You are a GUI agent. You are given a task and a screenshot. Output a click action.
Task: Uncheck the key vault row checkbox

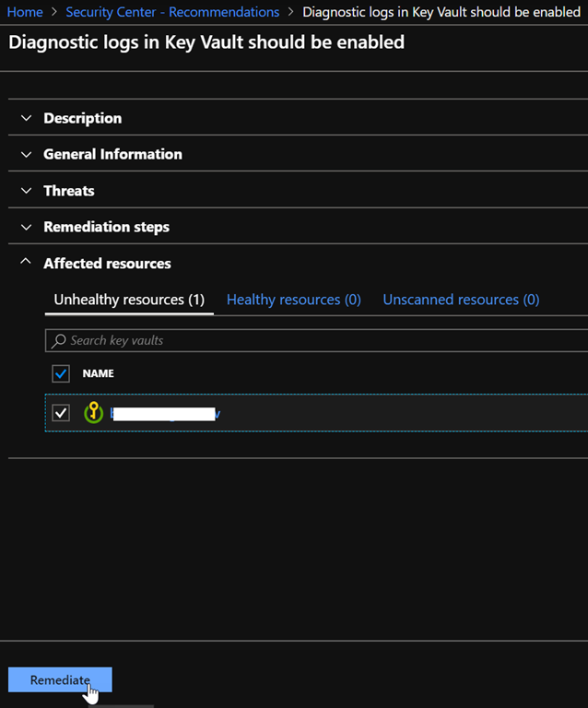61,413
